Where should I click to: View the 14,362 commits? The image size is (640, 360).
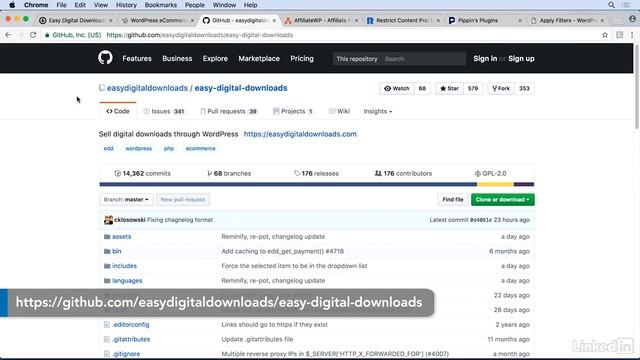pyautogui.click(x=142, y=173)
